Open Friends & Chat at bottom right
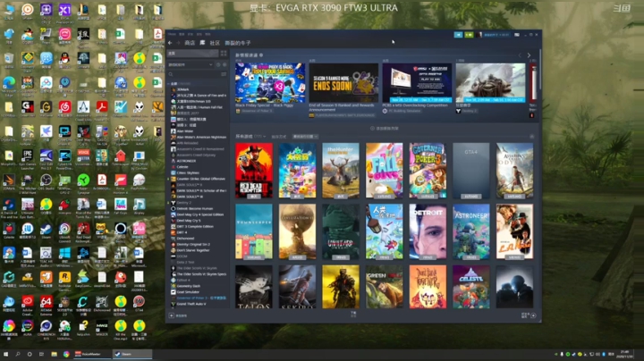 click(x=529, y=315)
